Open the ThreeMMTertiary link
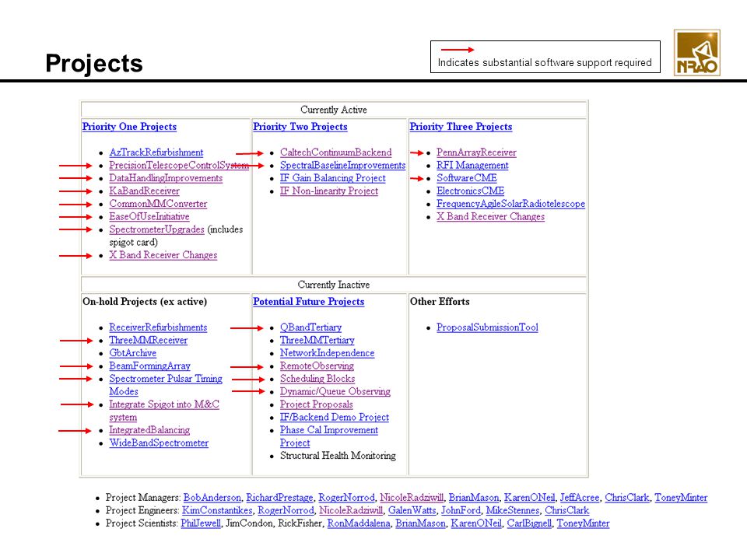This screenshot has height=560, width=747. [x=317, y=341]
